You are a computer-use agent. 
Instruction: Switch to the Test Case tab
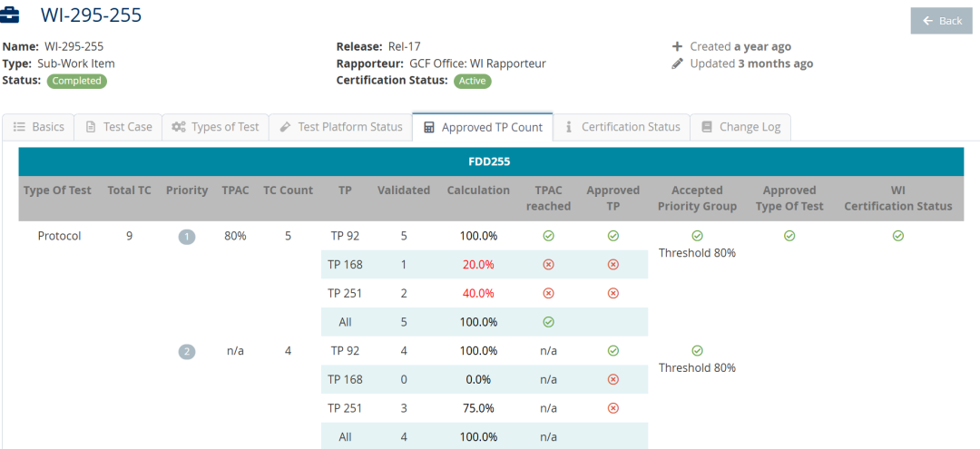(x=118, y=127)
